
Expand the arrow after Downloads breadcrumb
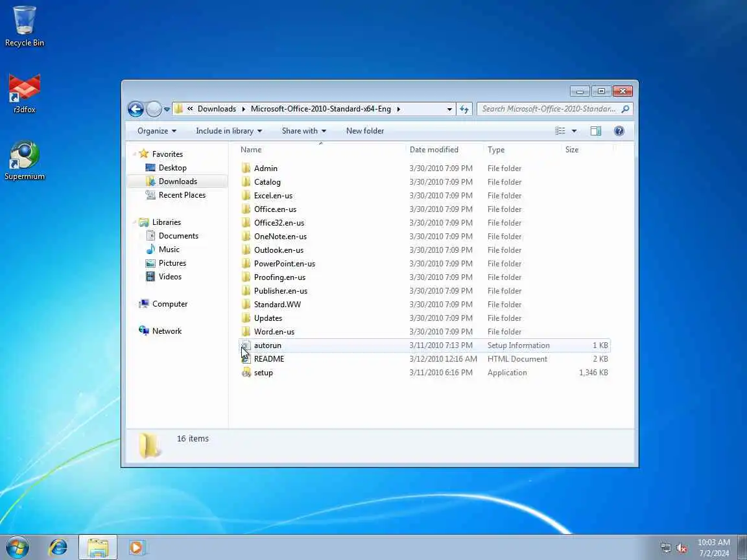click(x=243, y=109)
